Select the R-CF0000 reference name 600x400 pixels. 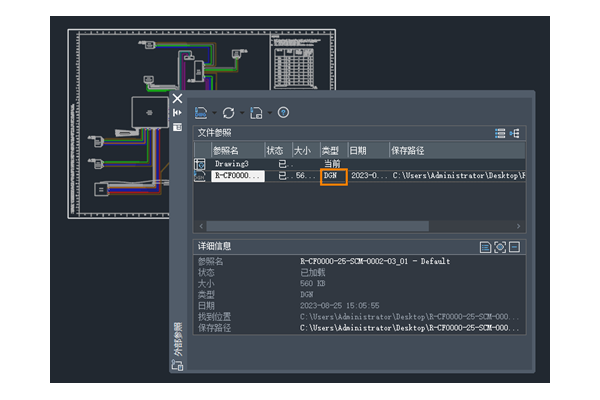pos(238,176)
